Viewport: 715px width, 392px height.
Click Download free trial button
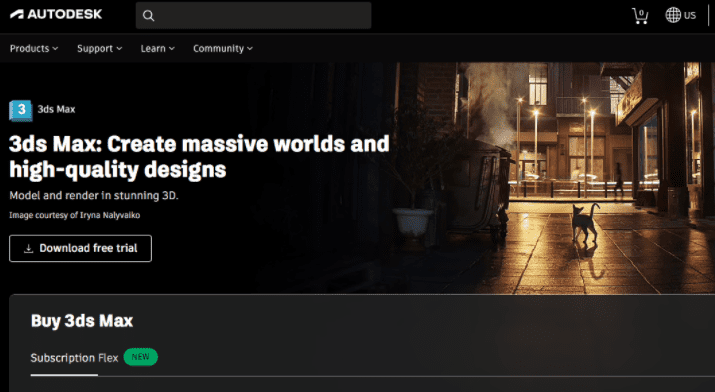[80, 248]
